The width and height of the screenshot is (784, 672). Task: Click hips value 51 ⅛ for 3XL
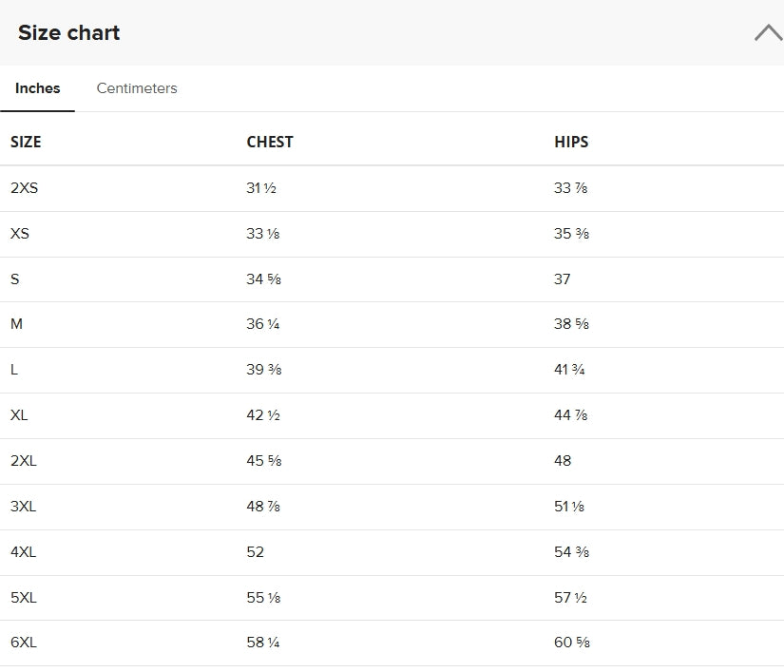[x=569, y=507]
